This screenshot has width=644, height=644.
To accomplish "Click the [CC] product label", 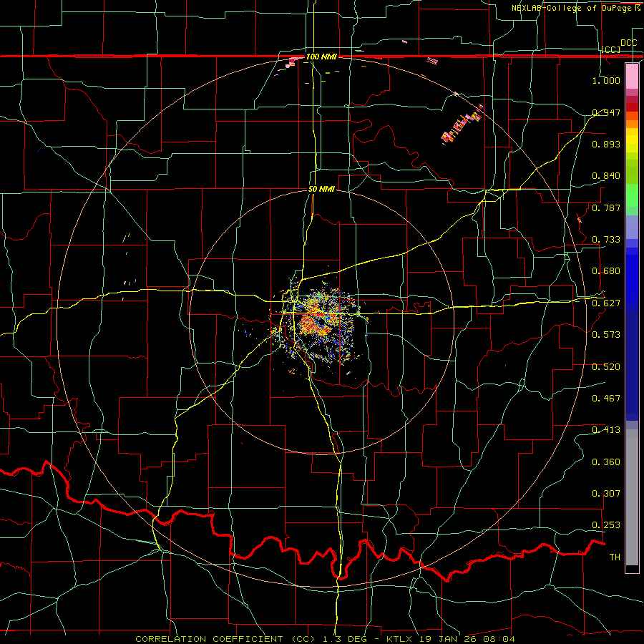I will 611,49.
